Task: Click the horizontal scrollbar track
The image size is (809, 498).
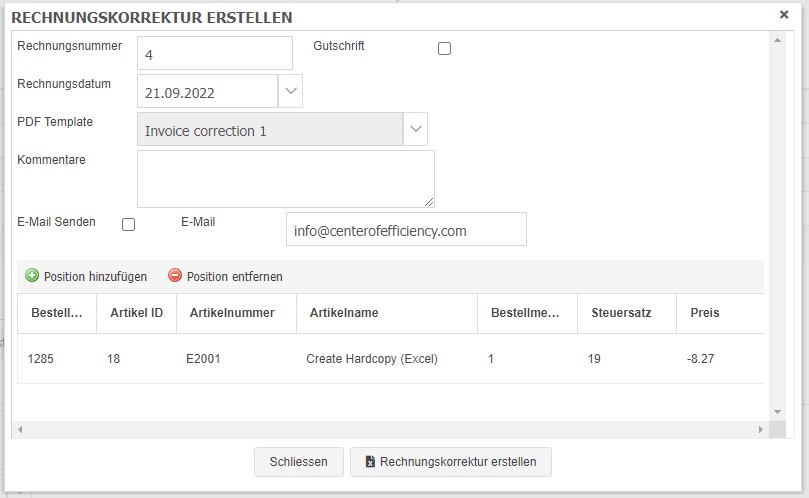Action: [390, 429]
